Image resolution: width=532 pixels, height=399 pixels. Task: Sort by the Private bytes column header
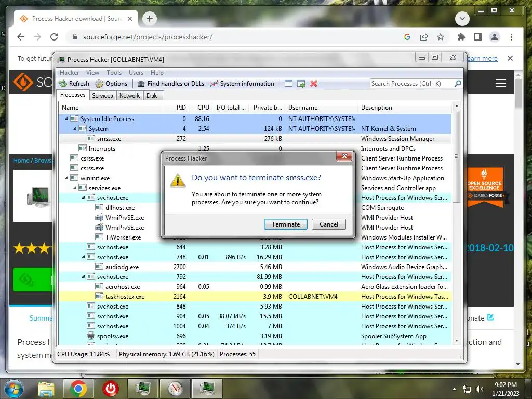tap(267, 108)
